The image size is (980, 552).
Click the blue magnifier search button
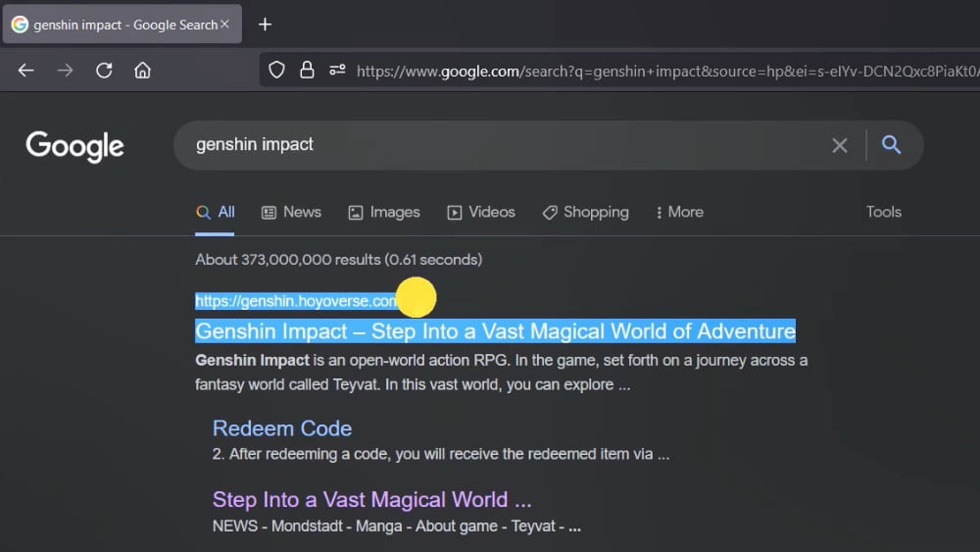click(x=891, y=145)
